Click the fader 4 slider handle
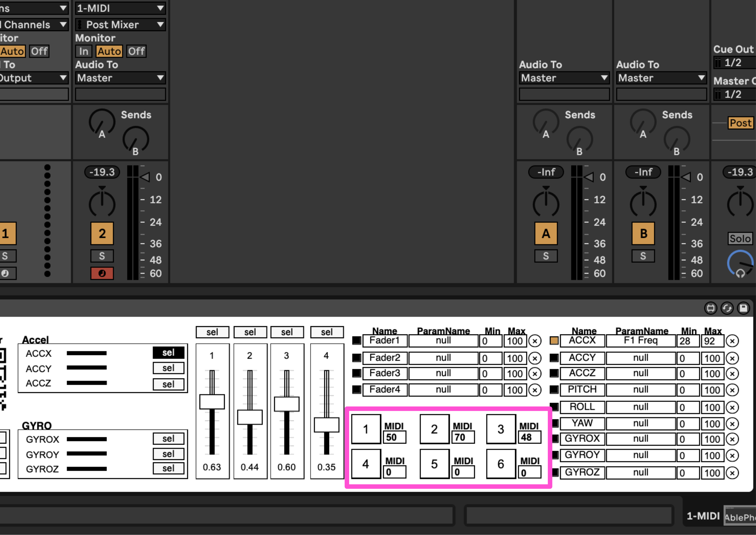756x535 pixels. click(x=327, y=425)
